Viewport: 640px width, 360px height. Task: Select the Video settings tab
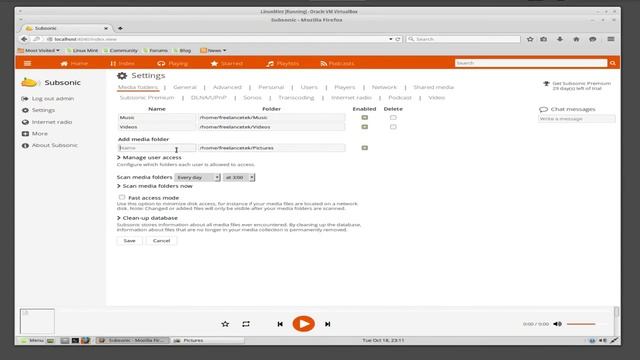click(x=437, y=98)
